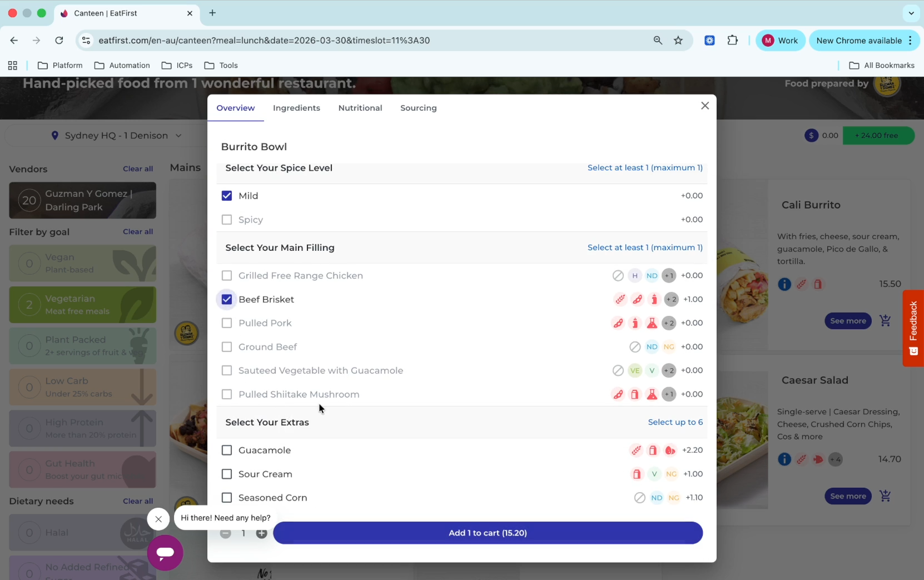Select Pulled Pork as main filling

point(226,323)
